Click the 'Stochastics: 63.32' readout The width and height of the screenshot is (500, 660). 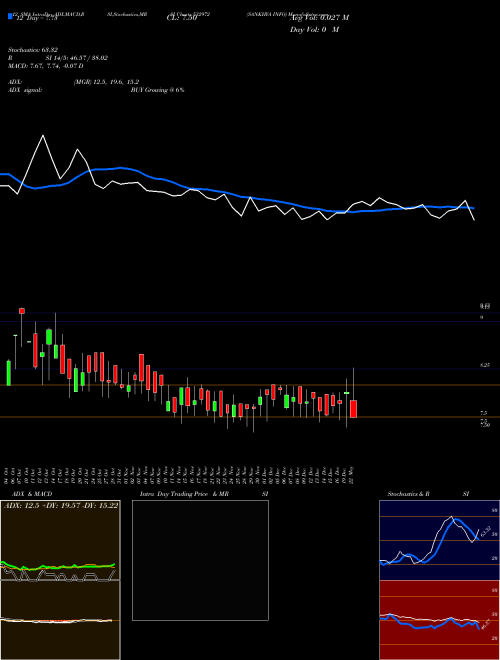tap(33, 50)
